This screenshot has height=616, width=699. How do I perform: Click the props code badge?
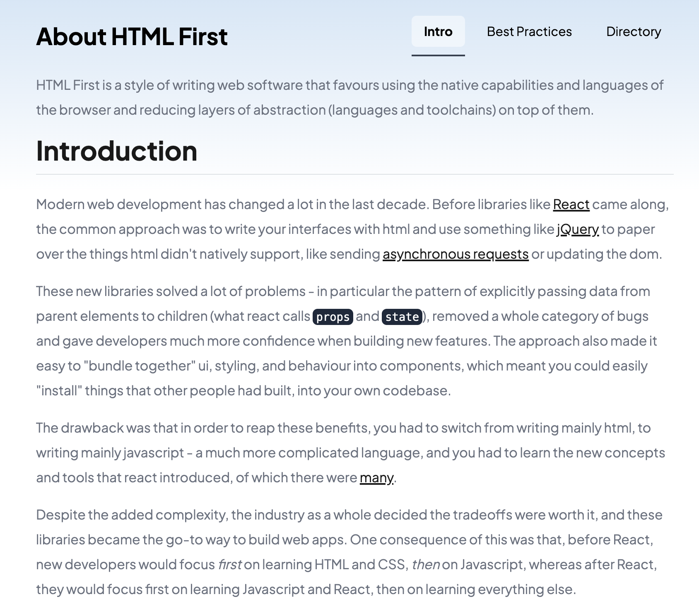pos(333,317)
